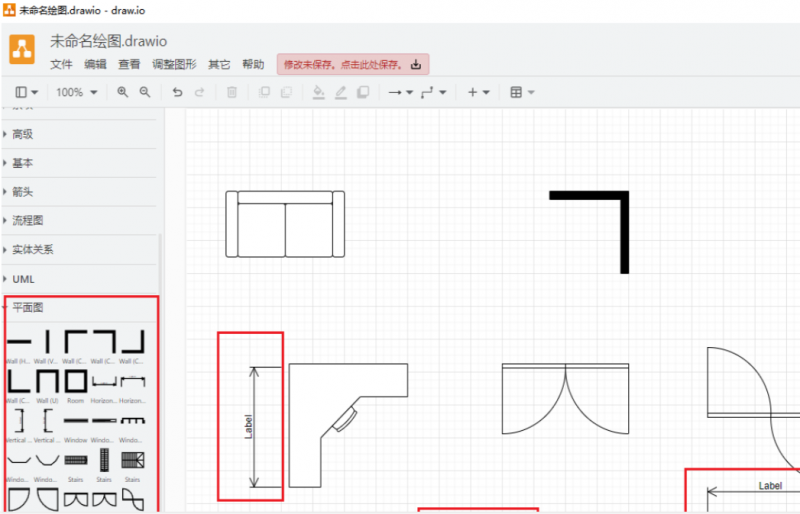Select the Room square shape
The width and height of the screenshot is (800, 514).
click(x=76, y=381)
